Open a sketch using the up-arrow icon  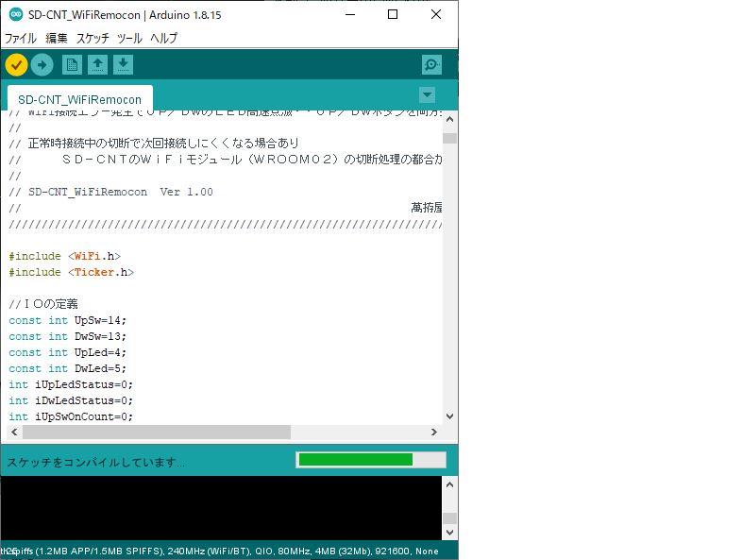(x=97, y=65)
